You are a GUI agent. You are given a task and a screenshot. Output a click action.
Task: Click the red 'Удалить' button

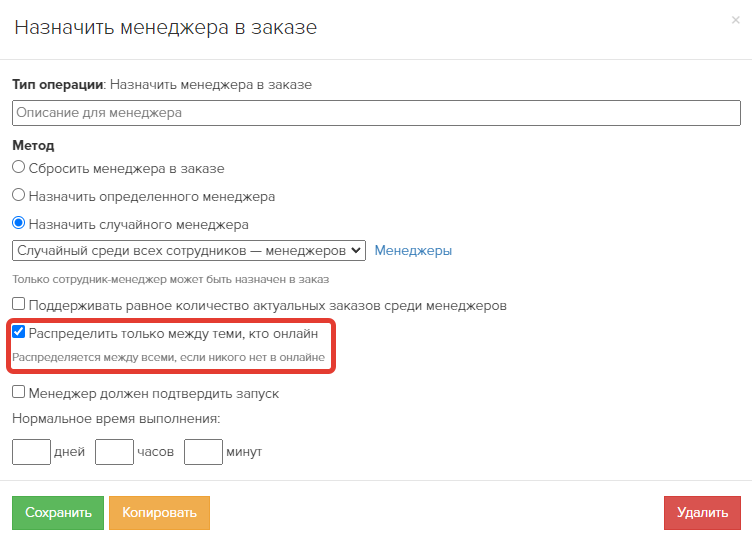pyautogui.click(x=702, y=513)
